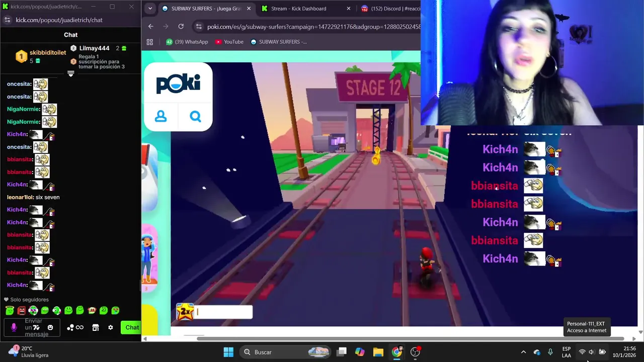The image size is (644, 362).
Task: Open the SUBWAY SURFERS bookmark
Action: (279, 42)
